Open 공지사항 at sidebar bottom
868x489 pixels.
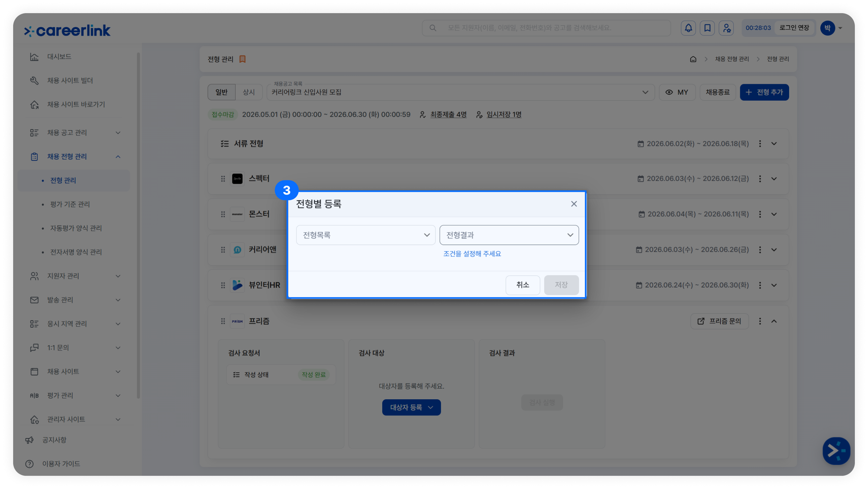[x=54, y=440]
